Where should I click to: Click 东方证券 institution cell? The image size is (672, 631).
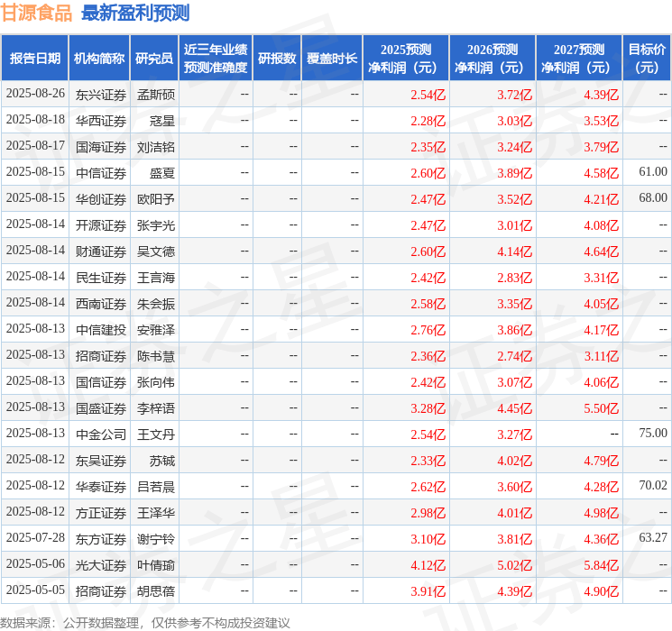[101, 539]
